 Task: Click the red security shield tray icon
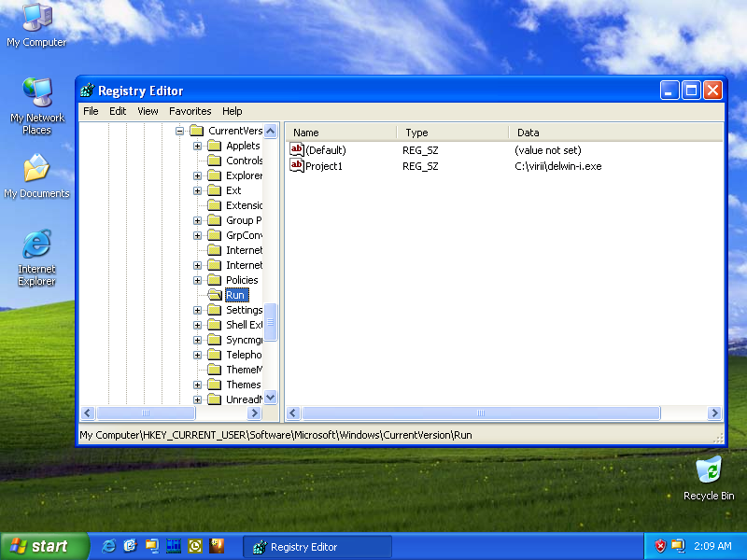tap(660, 546)
